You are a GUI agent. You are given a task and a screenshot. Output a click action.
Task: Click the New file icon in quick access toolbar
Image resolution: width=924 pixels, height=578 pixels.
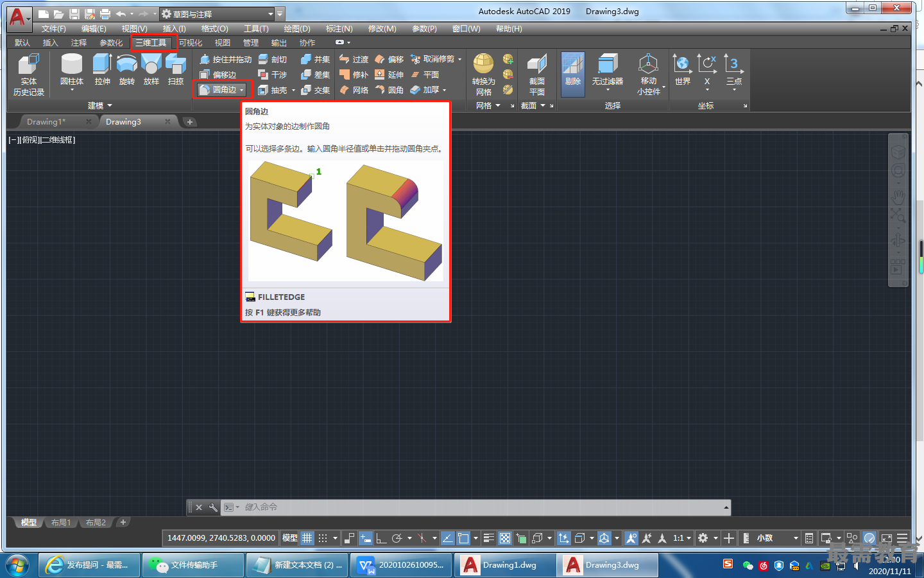pos(44,13)
